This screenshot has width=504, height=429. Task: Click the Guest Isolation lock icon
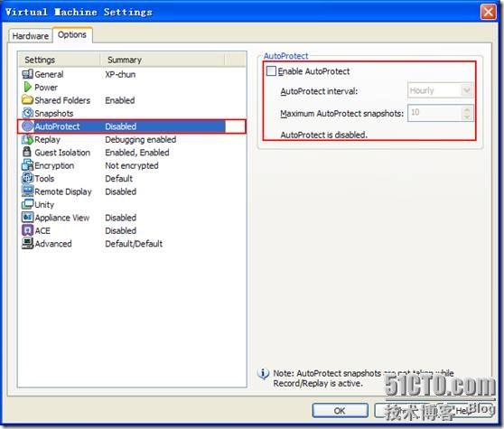27,152
